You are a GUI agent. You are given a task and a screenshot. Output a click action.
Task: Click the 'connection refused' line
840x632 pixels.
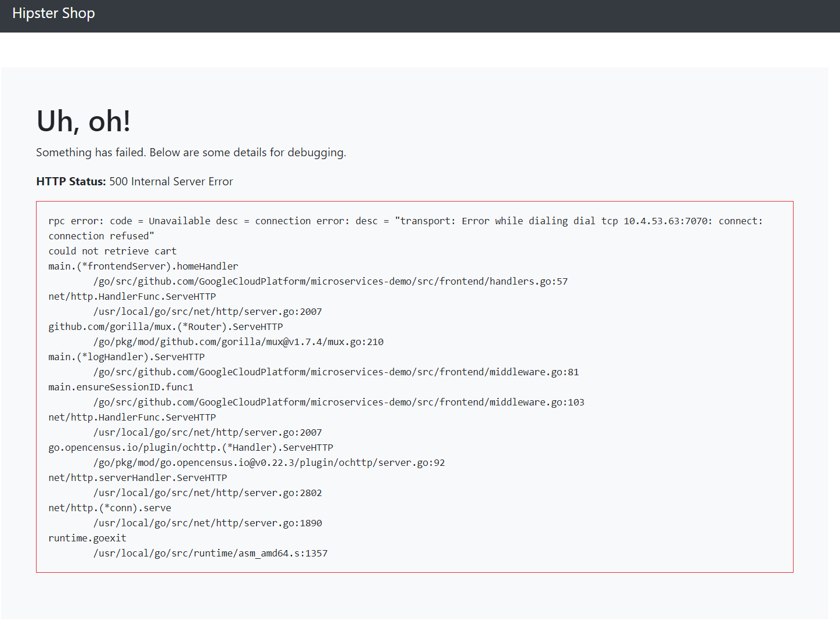pos(102,236)
